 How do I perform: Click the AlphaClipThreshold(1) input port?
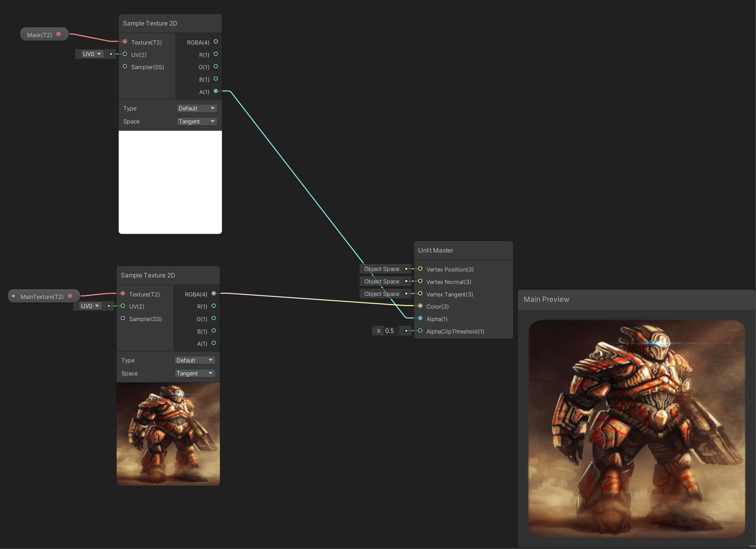pos(420,331)
